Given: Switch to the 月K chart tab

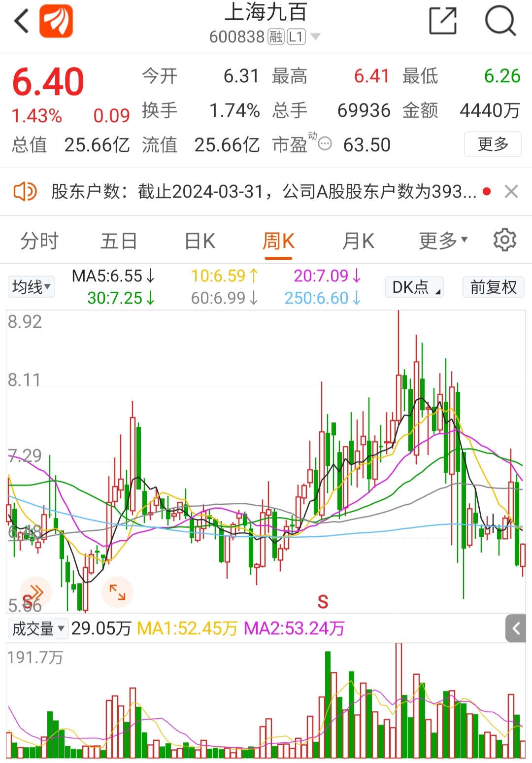Looking at the screenshot, I should click(358, 241).
